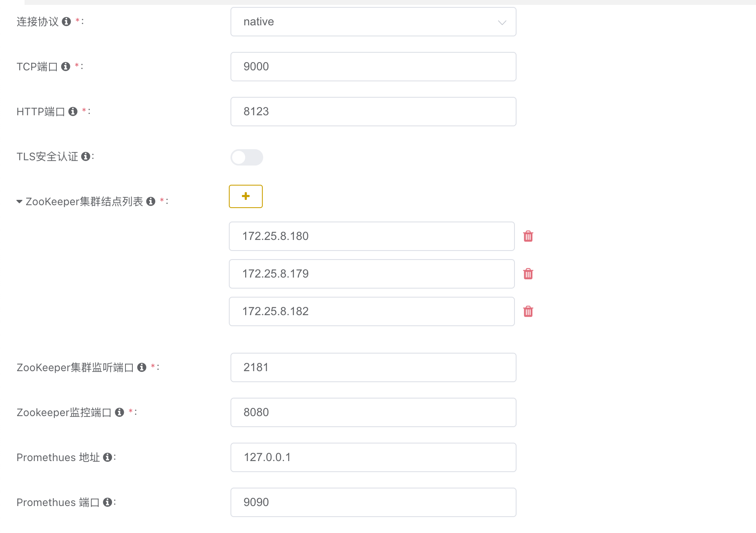
Task: Open the 连接协议 native dropdown
Action: [x=373, y=22]
